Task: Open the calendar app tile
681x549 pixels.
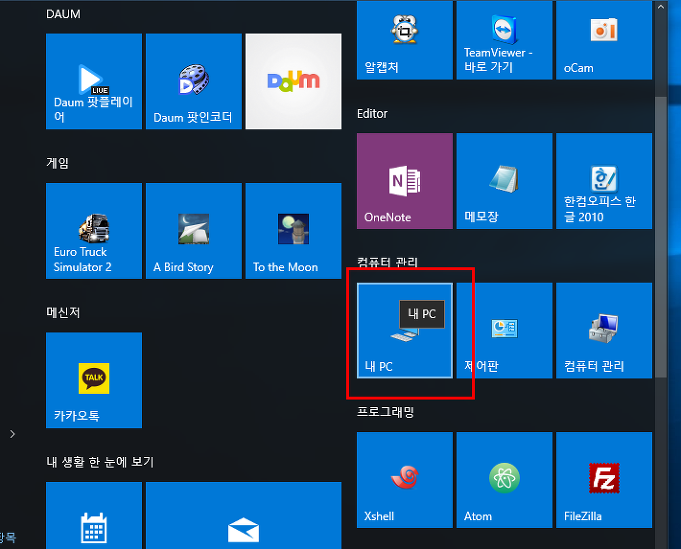Action: pos(94,515)
